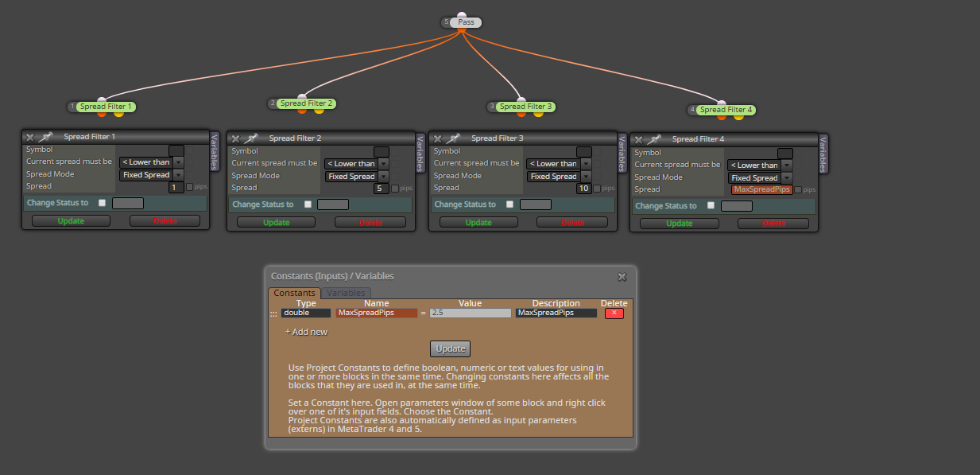Viewport: 980px width, 475px height.
Task: Click yellow output dot of Spread Filter 1 node
Action: (x=118, y=113)
